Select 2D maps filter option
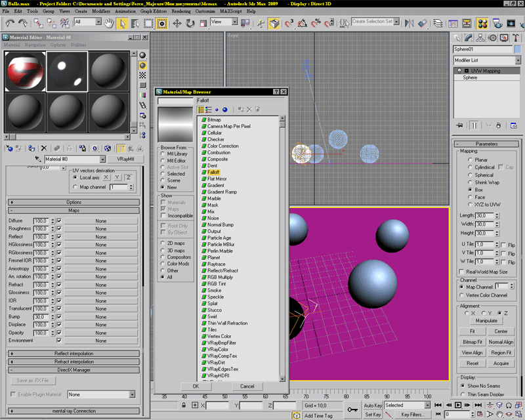This screenshot has height=420, width=525. pos(173,243)
